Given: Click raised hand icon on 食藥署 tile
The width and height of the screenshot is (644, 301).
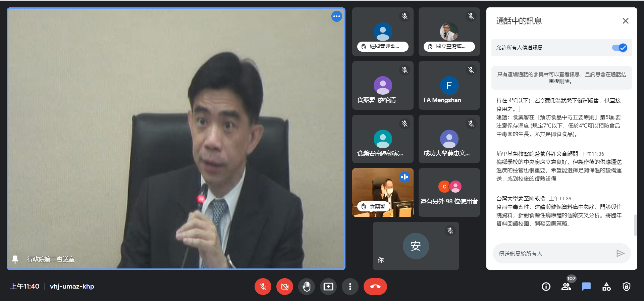Looking at the screenshot, I should tap(364, 206).
